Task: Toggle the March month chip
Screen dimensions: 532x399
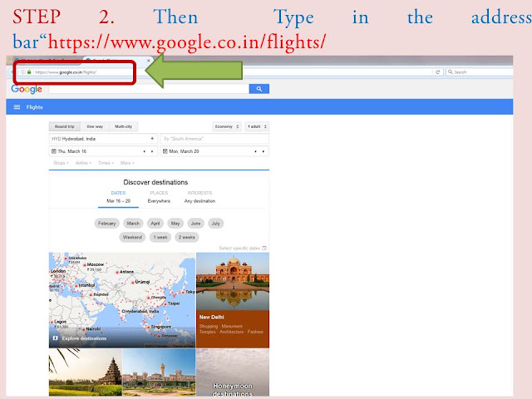Action: pos(133,224)
